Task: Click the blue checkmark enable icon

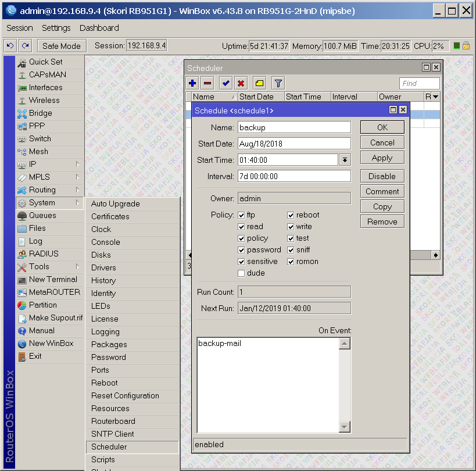Action: pyautogui.click(x=226, y=83)
